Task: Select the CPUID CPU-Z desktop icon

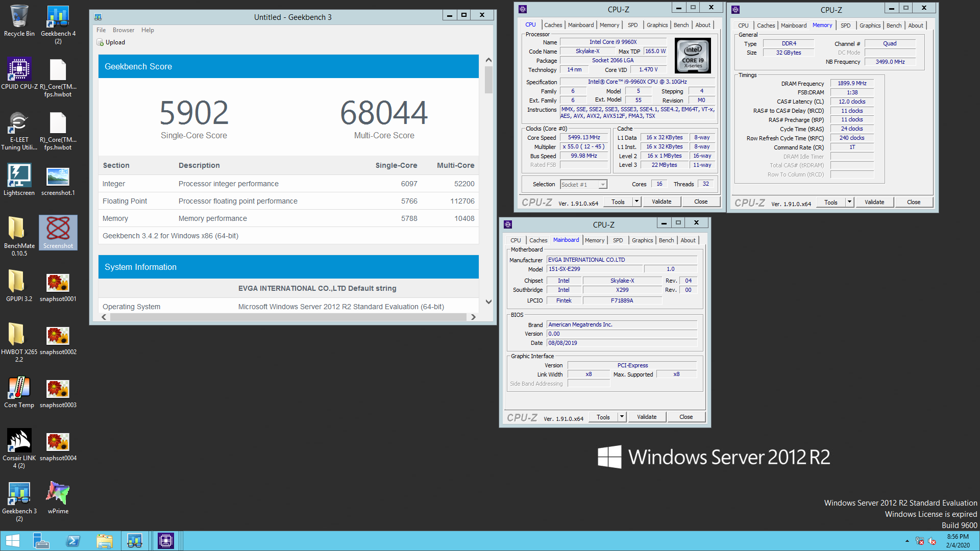Action: click(x=19, y=74)
